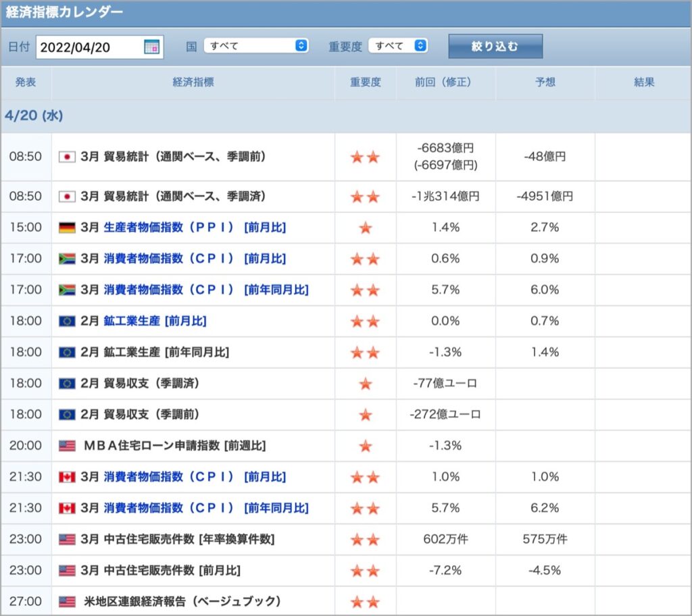This screenshot has width=692, height=616.
Task: Click EU flag on 鉱工業生産 前年同月比 row
Action: pyautogui.click(x=67, y=353)
